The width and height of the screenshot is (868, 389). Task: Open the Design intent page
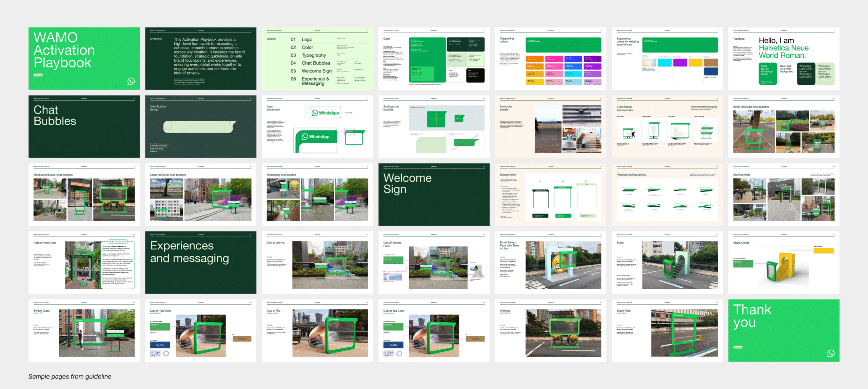pos(551,194)
